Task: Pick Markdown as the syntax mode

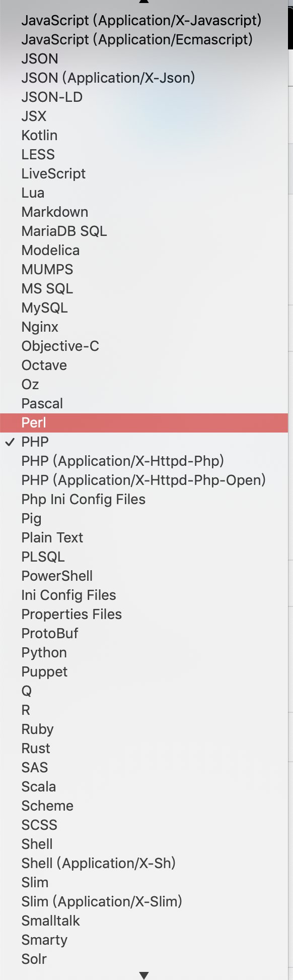Action: (144, 212)
